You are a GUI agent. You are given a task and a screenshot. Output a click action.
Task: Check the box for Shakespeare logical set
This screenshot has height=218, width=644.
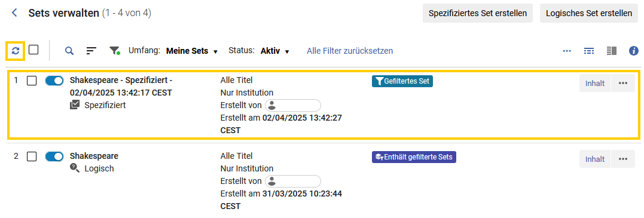(x=32, y=156)
